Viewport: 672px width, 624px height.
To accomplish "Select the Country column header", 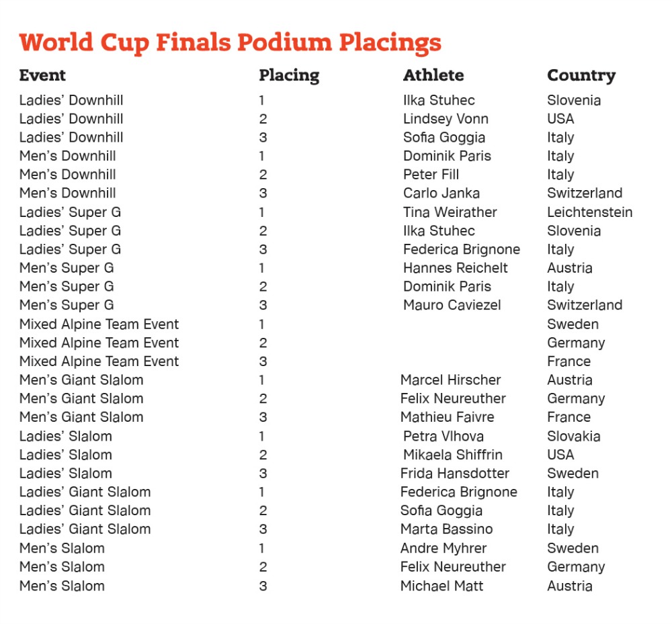I will pos(581,76).
